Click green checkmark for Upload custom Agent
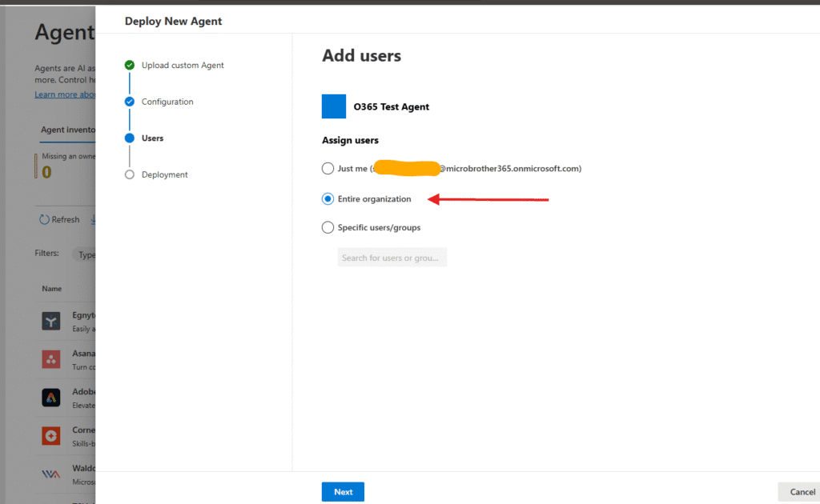Viewport: 820px width, 504px height. pos(130,65)
